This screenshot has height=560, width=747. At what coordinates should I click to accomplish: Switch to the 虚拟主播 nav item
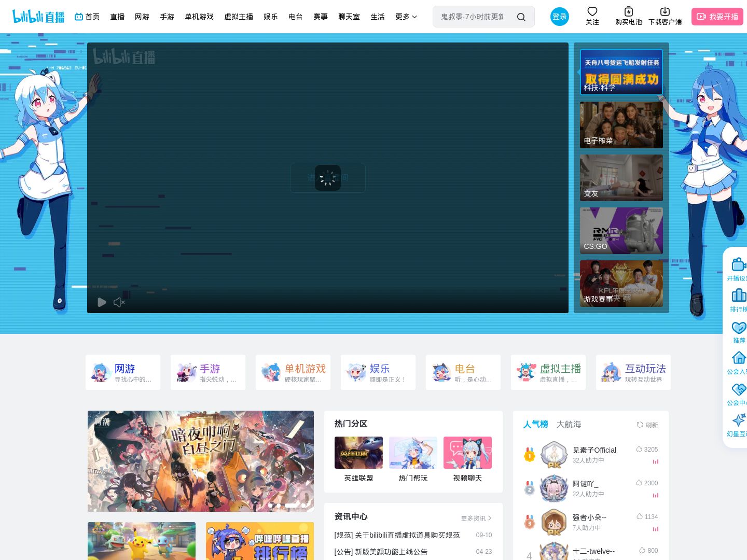239,17
